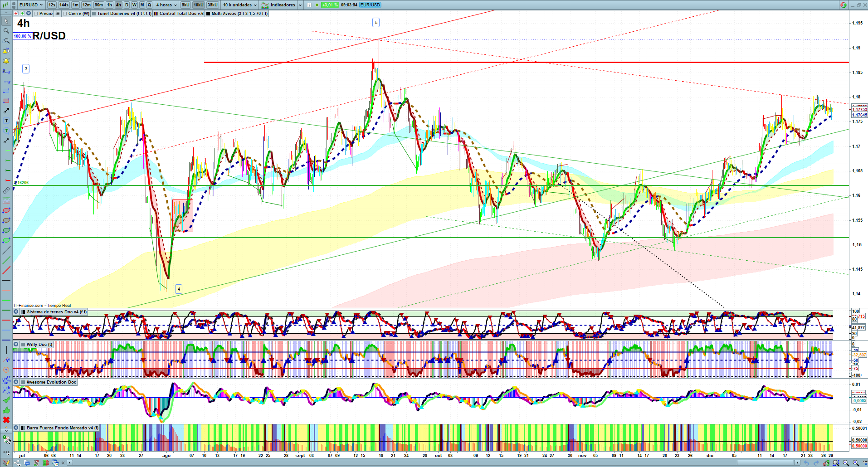The height and width of the screenshot is (467, 868).
Task: Select the alarm bell alert tool
Action: point(6,61)
